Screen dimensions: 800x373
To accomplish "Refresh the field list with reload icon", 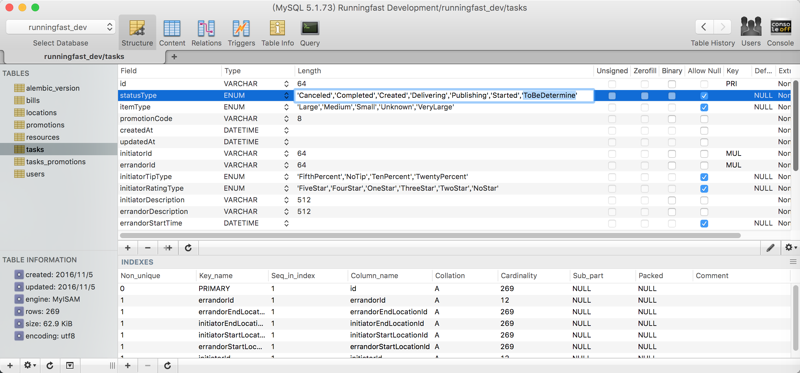I will 188,248.
